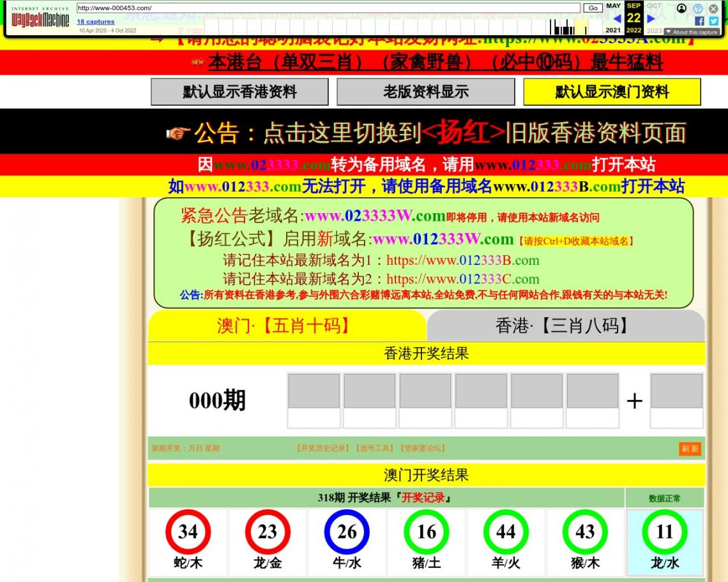Viewport: 728px width, 582px height.
Task: Switch to the 澳门·【五肖十码】 tab
Action: (287, 326)
